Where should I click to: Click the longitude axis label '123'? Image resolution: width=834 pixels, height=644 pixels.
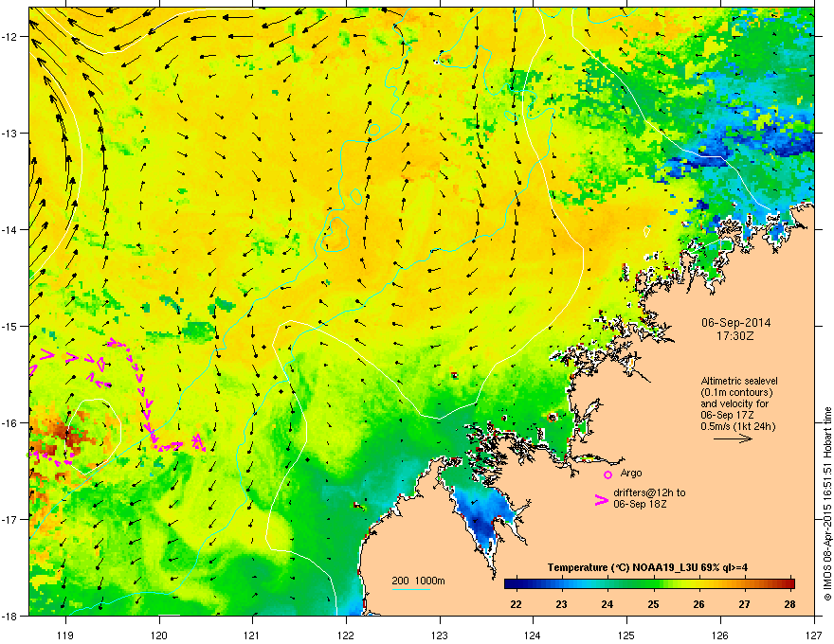click(440, 635)
